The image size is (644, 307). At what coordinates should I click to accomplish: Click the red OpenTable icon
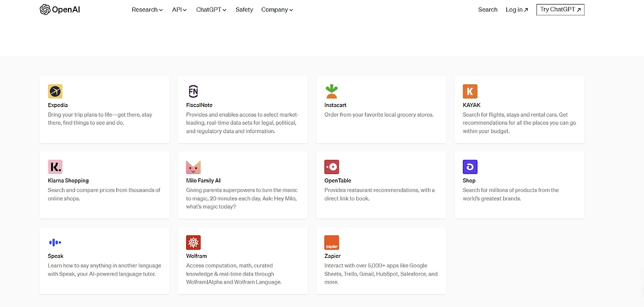pyautogui.click(x=332, y=167)
